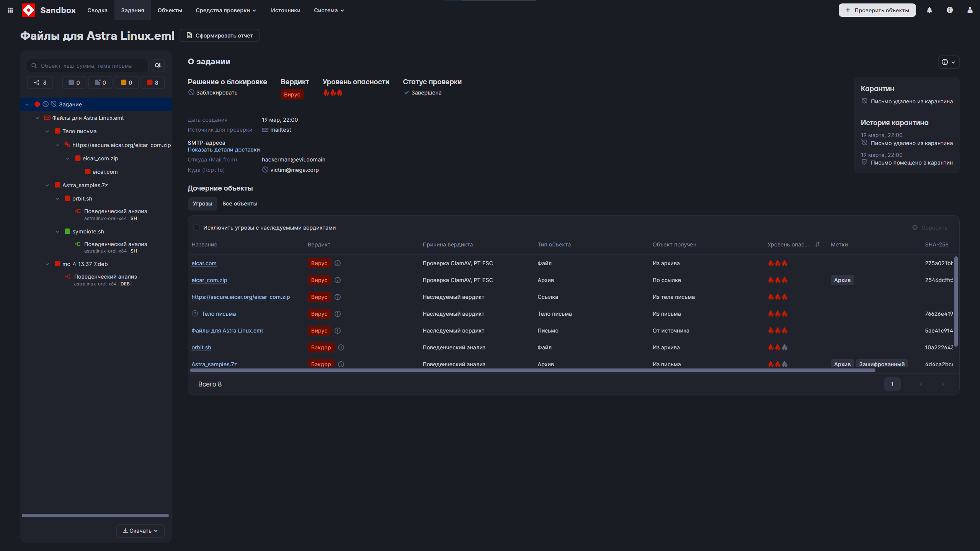Toggle yellow suspicious filter showing 0
The width and height of the screenshot is (980, 551).
127,83
